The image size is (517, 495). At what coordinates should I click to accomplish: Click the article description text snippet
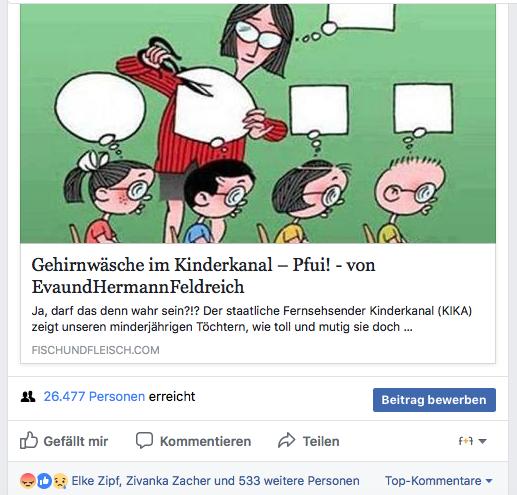(x=252, y=319)
